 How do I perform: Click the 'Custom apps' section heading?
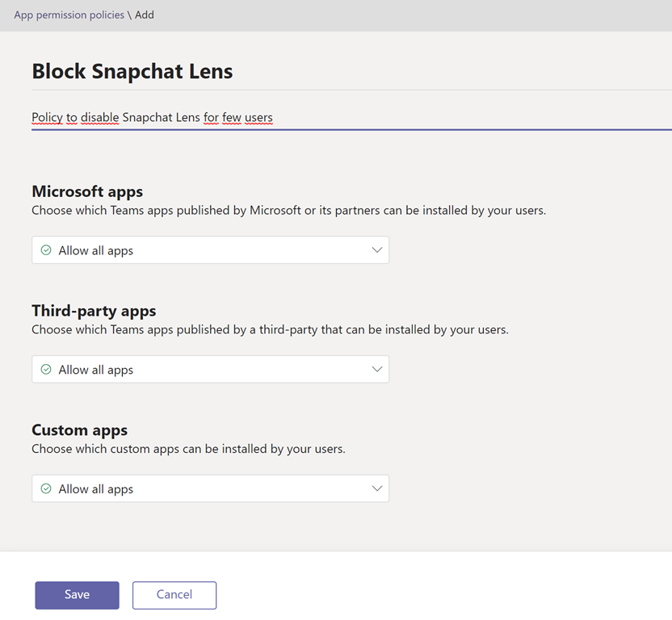pos(79,430)
